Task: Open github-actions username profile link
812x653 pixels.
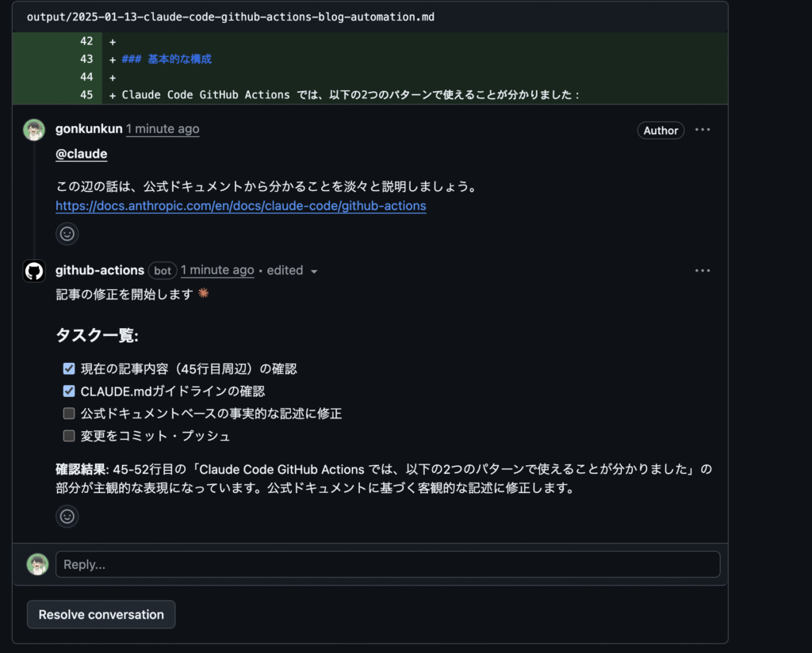Action: [100, 270]
